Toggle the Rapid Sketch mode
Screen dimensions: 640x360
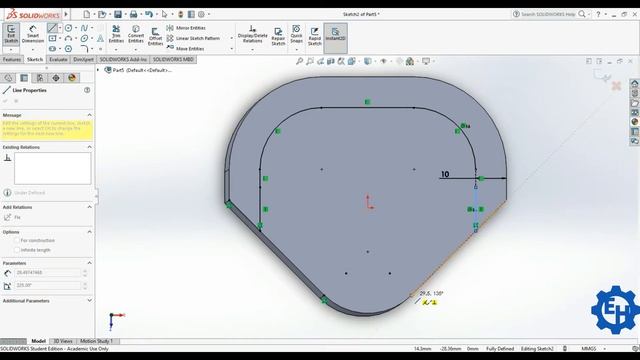(x=314, y=36)
